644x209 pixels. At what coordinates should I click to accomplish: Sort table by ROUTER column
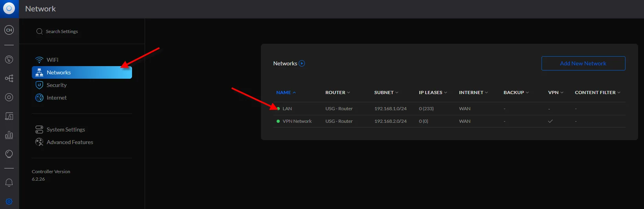(338, 92)
